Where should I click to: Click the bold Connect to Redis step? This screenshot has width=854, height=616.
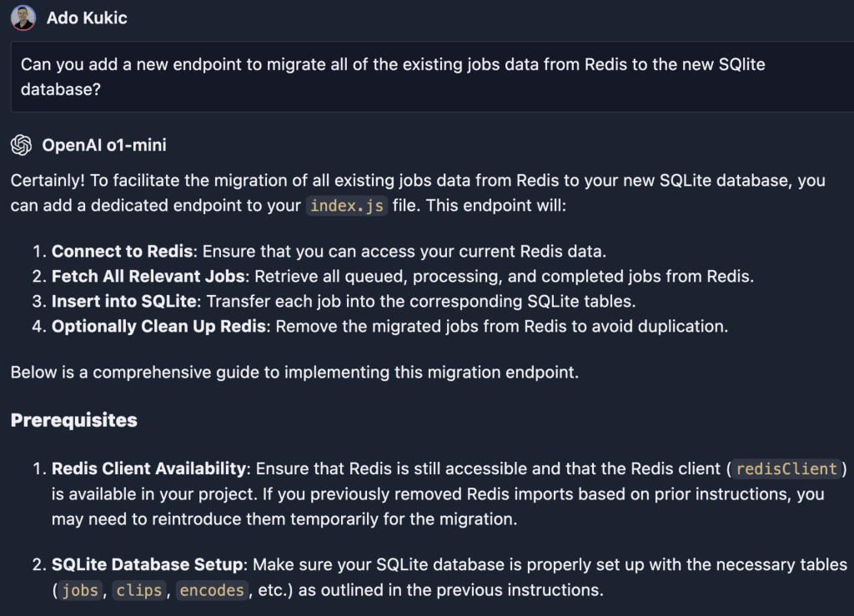click(x=122, y=251)
